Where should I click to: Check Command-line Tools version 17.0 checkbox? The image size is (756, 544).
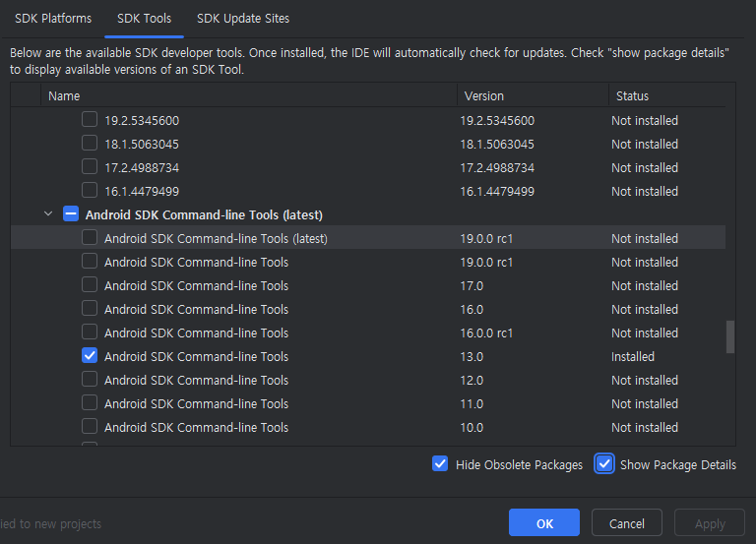[x=90, y=284]
